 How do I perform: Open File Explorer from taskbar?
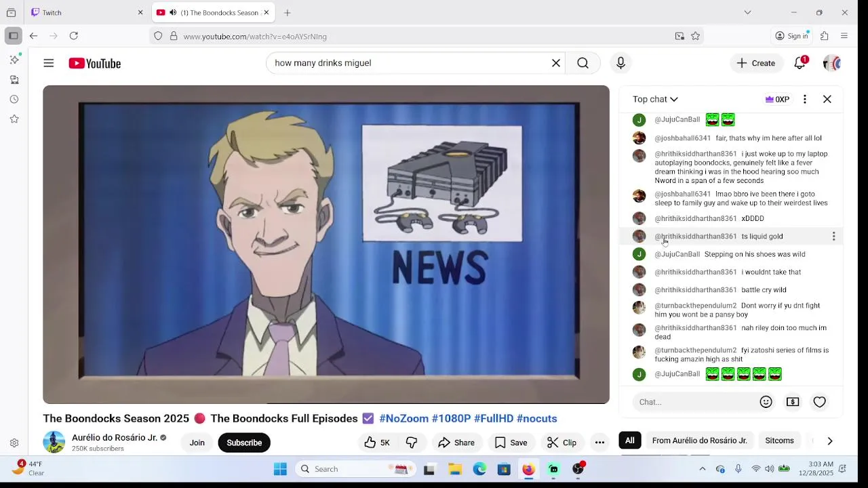(455, 469)
